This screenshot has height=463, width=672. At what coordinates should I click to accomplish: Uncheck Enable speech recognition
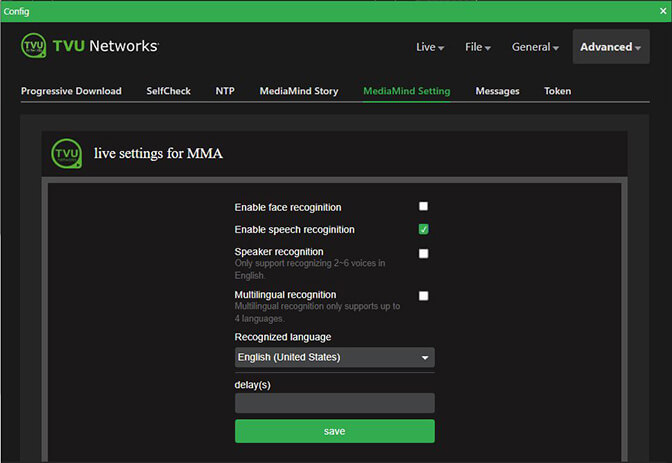click(423, 229)
